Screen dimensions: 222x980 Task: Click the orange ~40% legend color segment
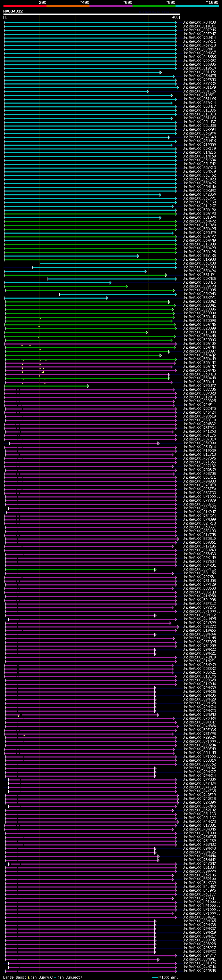(68, 6)
